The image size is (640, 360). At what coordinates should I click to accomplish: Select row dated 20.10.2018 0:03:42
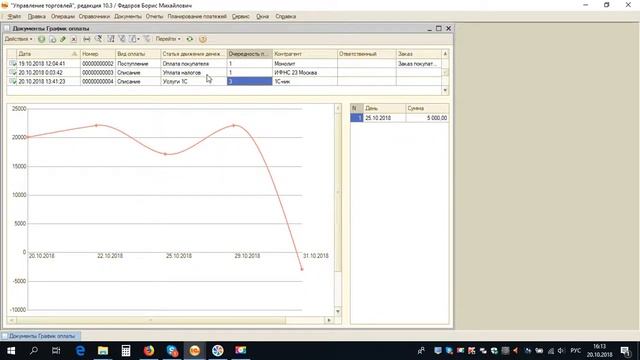pos(224,73)
